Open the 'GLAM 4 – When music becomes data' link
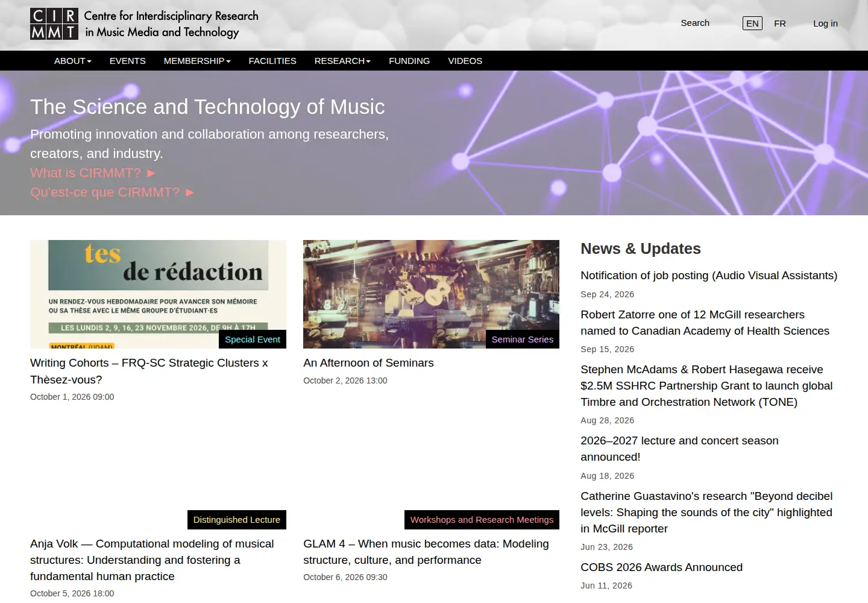The height and width of the screenshot is (603, 868). pos(426,552)
